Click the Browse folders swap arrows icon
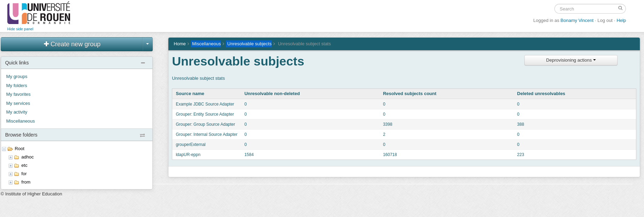This screenshot has width=644, height=217. [x=142, y=135]
